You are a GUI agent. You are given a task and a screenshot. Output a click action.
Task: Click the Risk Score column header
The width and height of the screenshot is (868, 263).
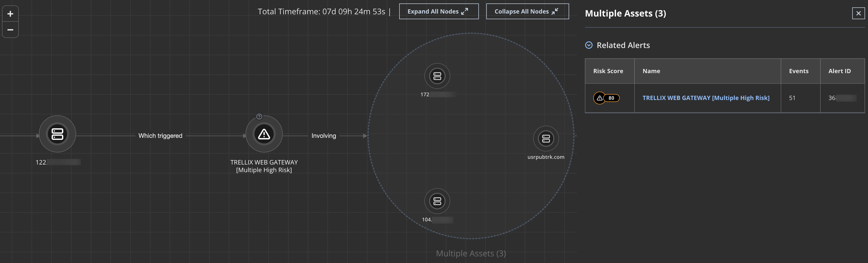point(610,71)
